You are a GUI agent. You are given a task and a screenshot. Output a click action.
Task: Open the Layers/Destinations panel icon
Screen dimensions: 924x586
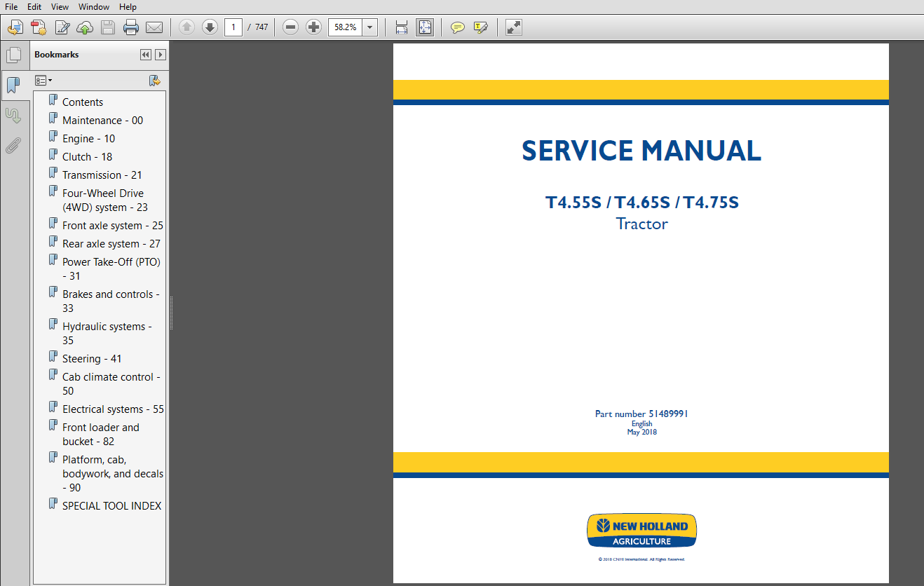pos(13,116)
